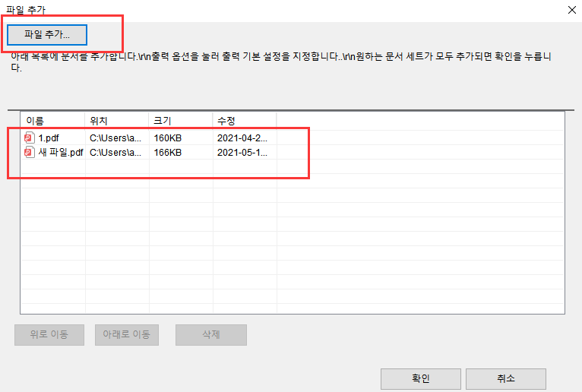Click the 2021-05-1... modified date cell
The width and height of the screenshot is (582, 392).
[242, 153]
